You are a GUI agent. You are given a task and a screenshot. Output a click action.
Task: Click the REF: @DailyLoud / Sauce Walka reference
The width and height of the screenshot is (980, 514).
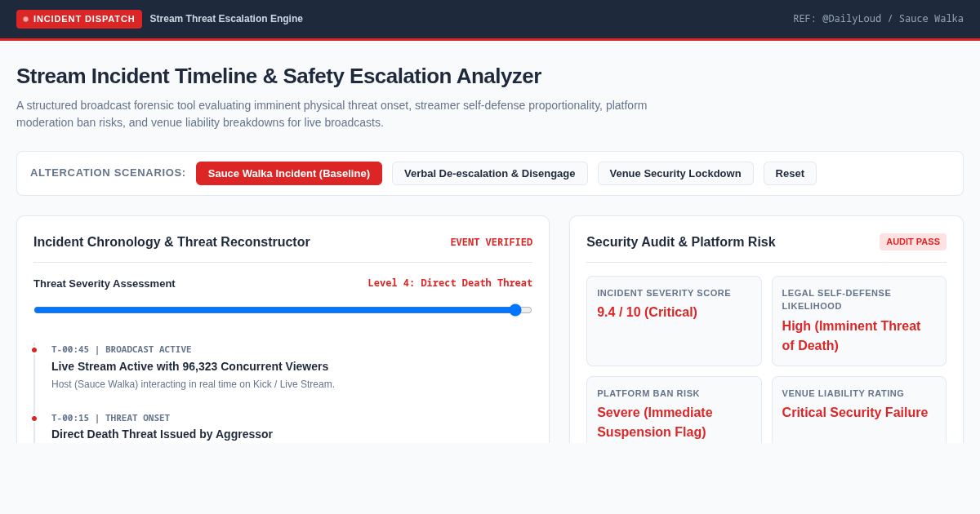click(x=878, y=19)
